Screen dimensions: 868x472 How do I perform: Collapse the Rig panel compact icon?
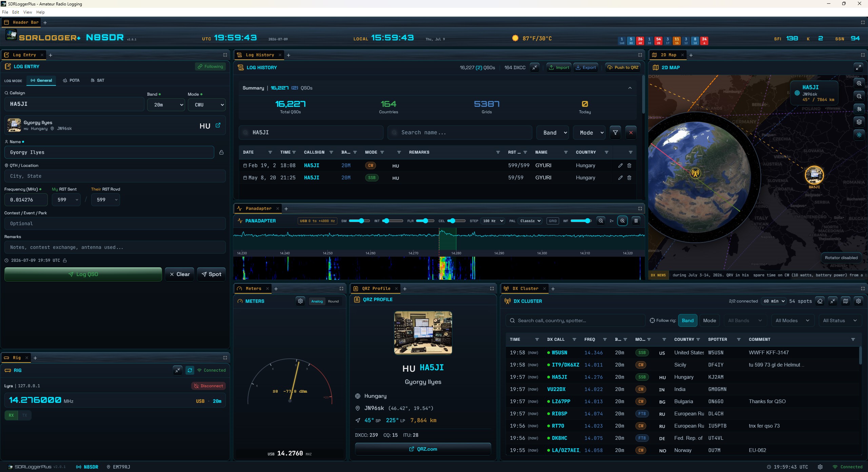click(x=178, y=370)
